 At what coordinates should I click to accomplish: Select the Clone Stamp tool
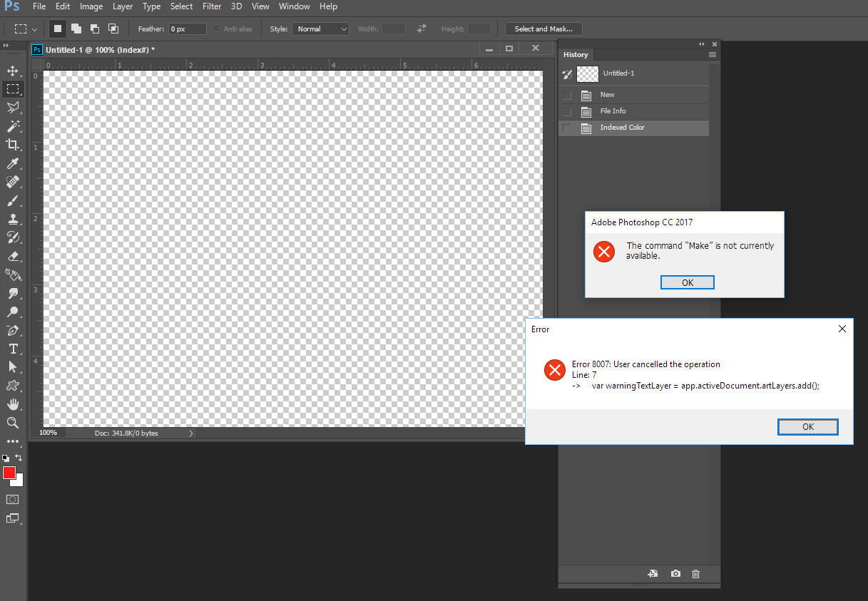[x=13, y=219]
